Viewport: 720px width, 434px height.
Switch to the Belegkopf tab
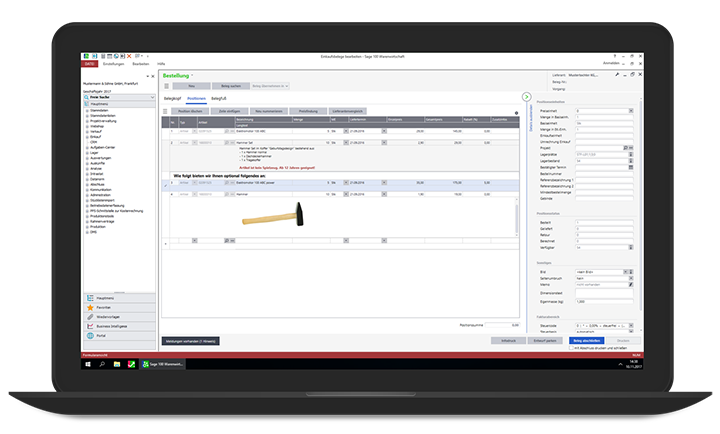(174, 100)
